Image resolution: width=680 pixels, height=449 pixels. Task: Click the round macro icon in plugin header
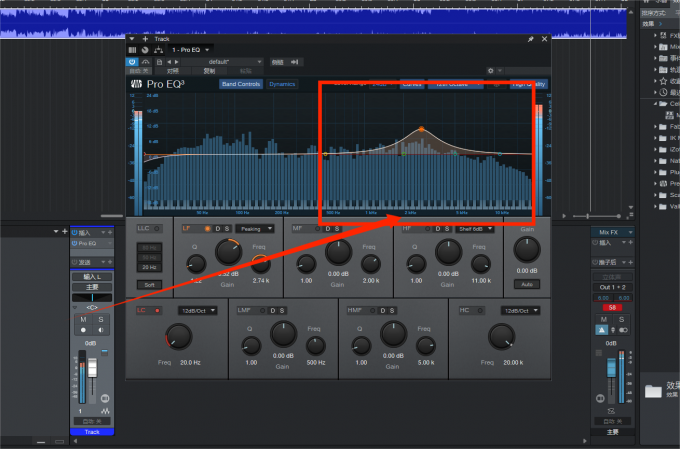click(x=145, y=50)
